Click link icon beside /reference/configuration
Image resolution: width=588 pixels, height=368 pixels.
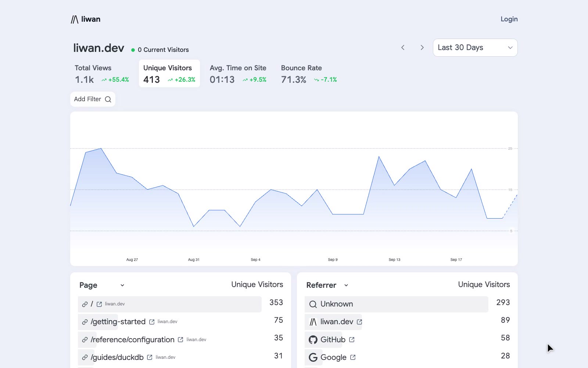(85, 340)
